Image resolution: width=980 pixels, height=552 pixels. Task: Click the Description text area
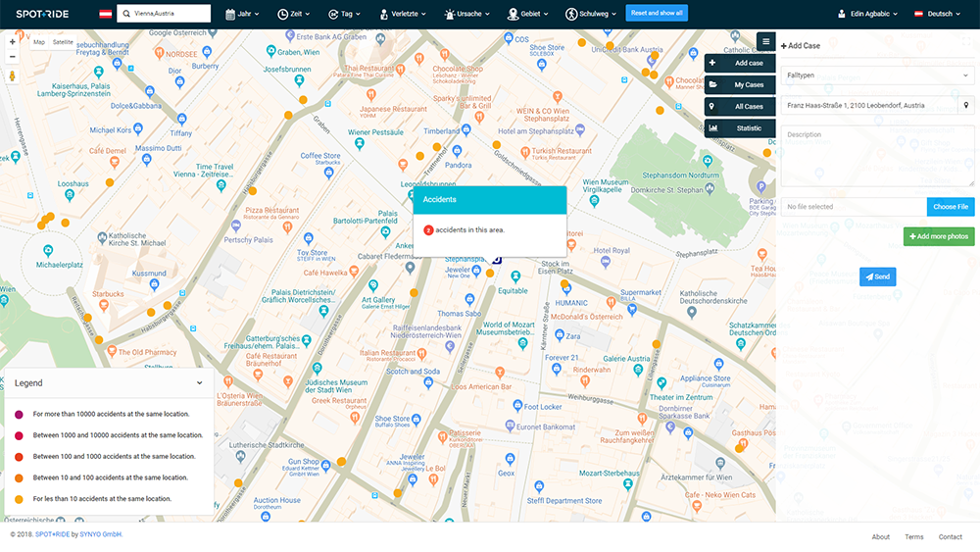(x=877, y=155)
